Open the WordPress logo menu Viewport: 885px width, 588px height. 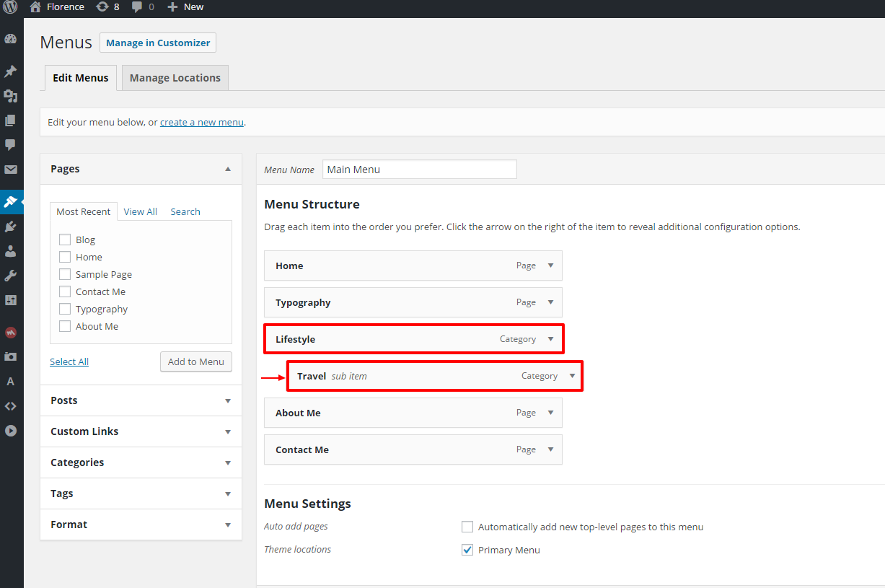(10, 7)
